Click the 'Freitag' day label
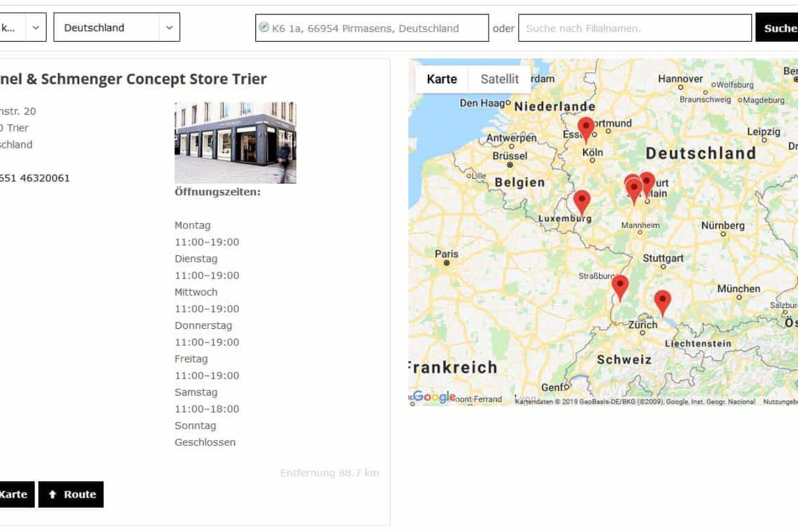 [191, 359]
